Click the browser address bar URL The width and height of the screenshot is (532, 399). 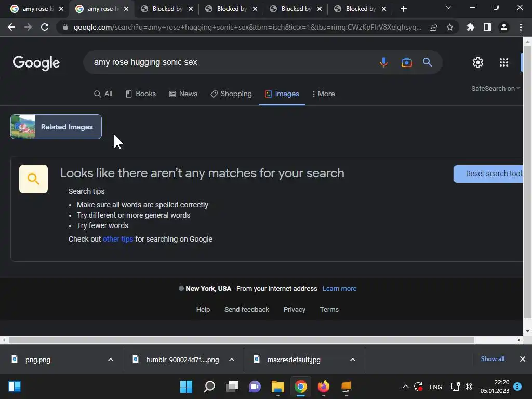pos(248,27)
